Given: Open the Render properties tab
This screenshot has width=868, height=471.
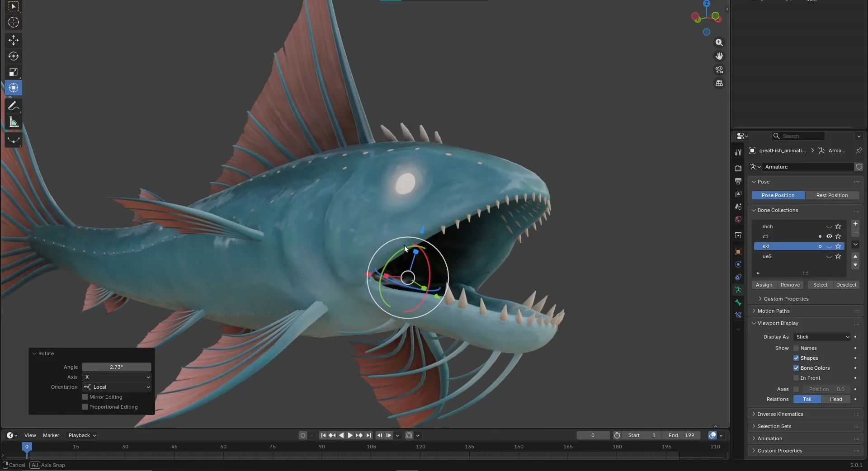Looking at the screenshot, I should [x=738, y=168].
